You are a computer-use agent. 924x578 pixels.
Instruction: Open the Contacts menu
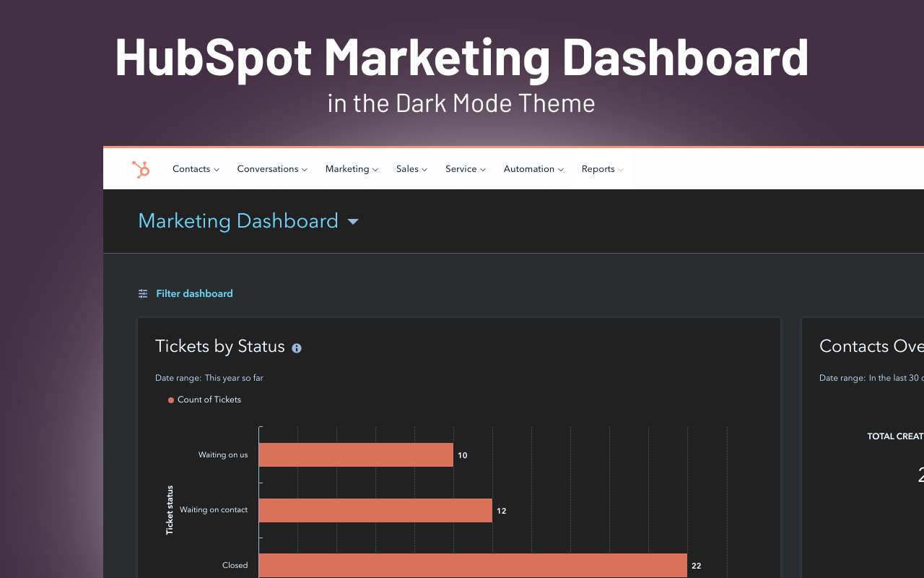coord(196,169)
